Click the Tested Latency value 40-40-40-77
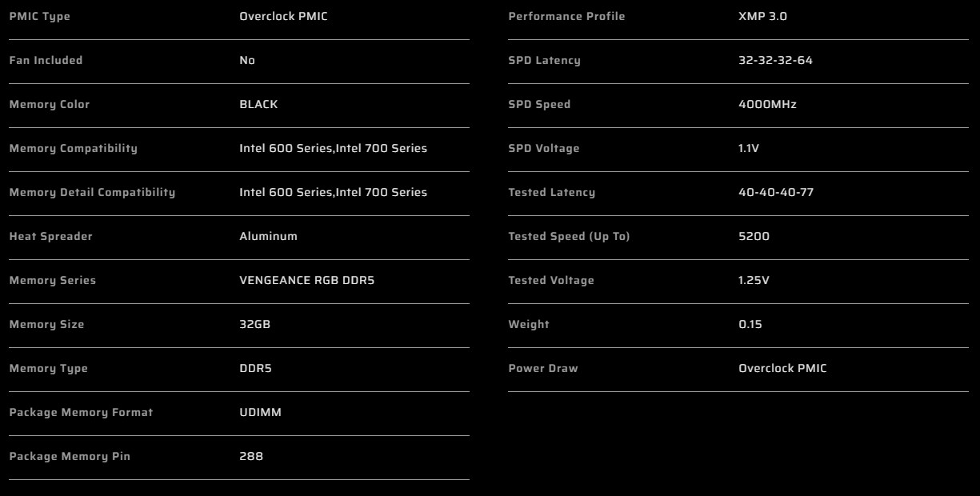The width and height of the screenshot is (980, 496). click(x=776, y=193)
